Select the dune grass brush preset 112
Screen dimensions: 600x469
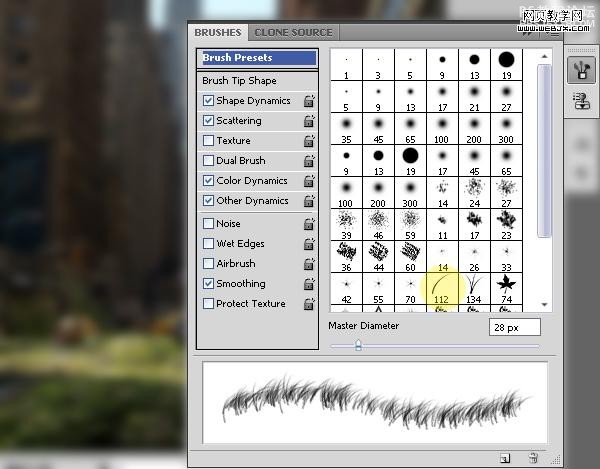pyautogui.click(x=442, y=289)
